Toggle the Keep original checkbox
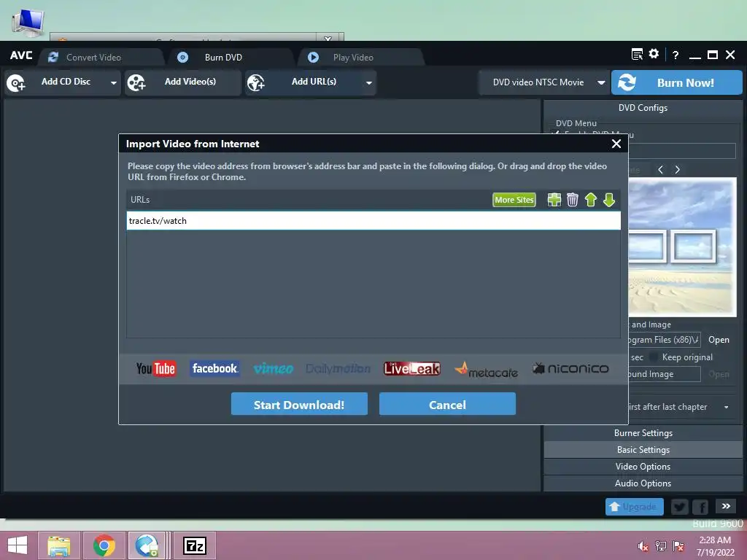 pos(654,357)
